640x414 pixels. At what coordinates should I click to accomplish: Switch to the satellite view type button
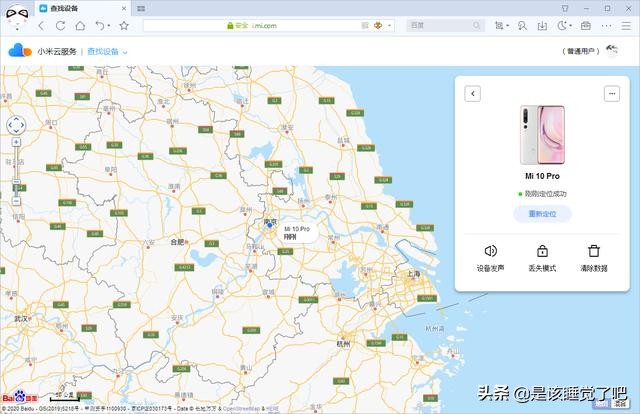tap(620, 403)
